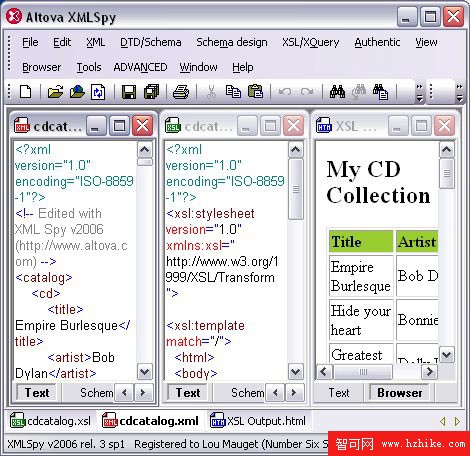Open a file using the folder icon
470x456 pixels.
pyautogui.click(x=55, y=92)
